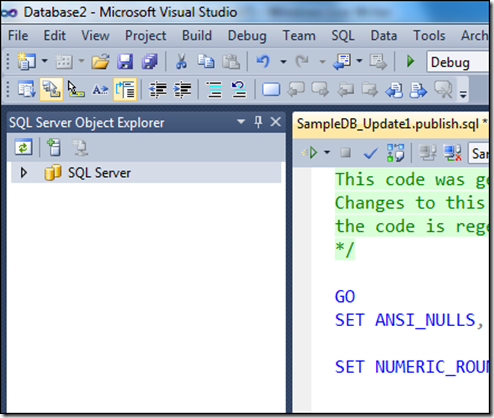This screenshot has height=418, width=494.
Task: Click the first icon of the text editor toolbar
Action: [x=27, y=90]
